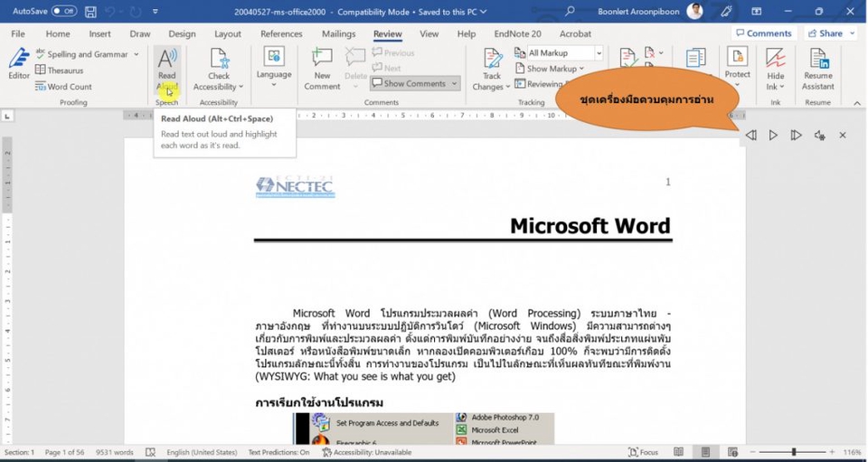
Task: Click Accessibility: Unavailable in status bar
Action: click(x=366, y=452)
